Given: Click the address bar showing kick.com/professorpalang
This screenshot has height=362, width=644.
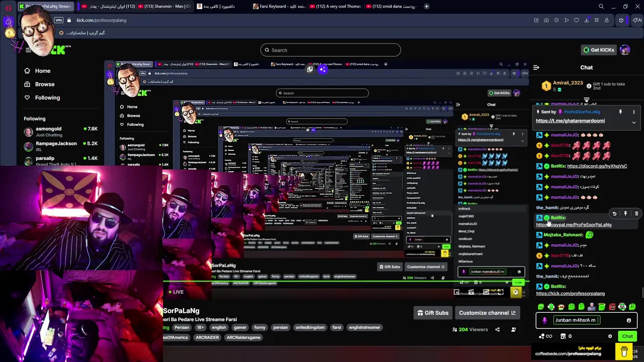Looking at the screenshot, I should 102,20.
